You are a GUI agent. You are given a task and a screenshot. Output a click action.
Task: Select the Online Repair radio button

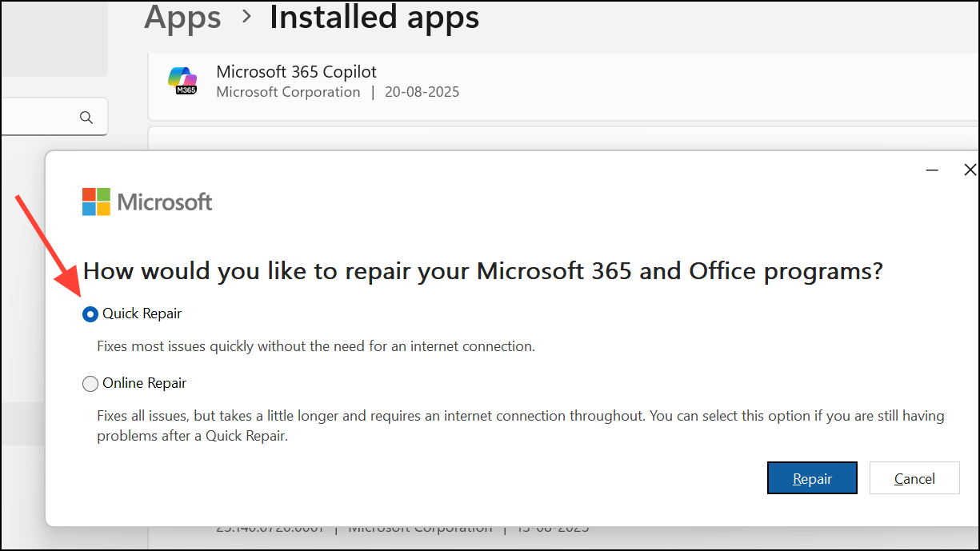click(90, 384)
